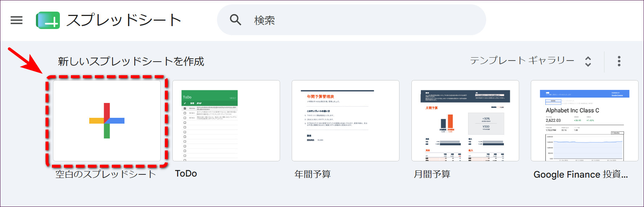Open the ToDo template thumbnail
644x207 pixels.
(226, 121)
